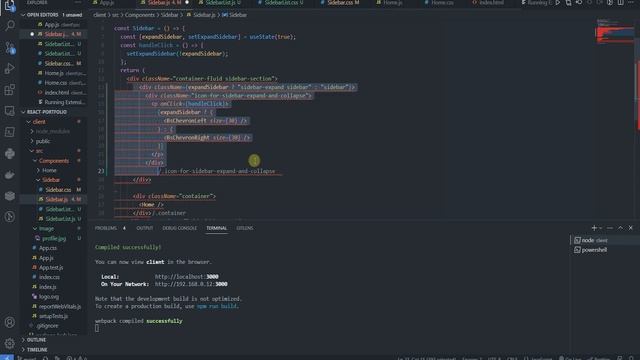Screen dimensions: 640x360
Task: Open the Output panel tab
Action: point(144,228)
